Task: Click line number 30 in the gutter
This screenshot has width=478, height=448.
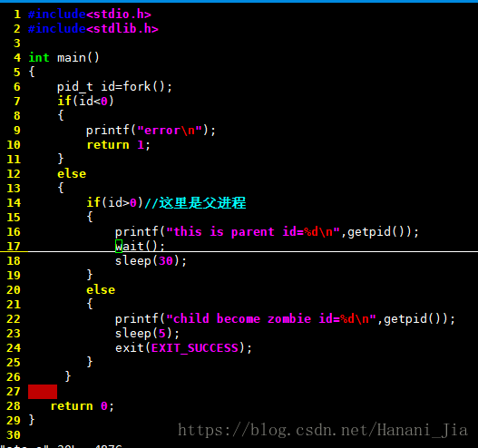Action: pyautogui.click(x=14, y=435)
